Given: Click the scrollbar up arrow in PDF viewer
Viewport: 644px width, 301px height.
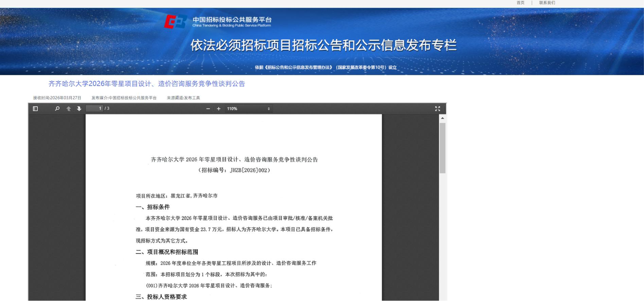Looking at the screenshot, I should [442, 118].
